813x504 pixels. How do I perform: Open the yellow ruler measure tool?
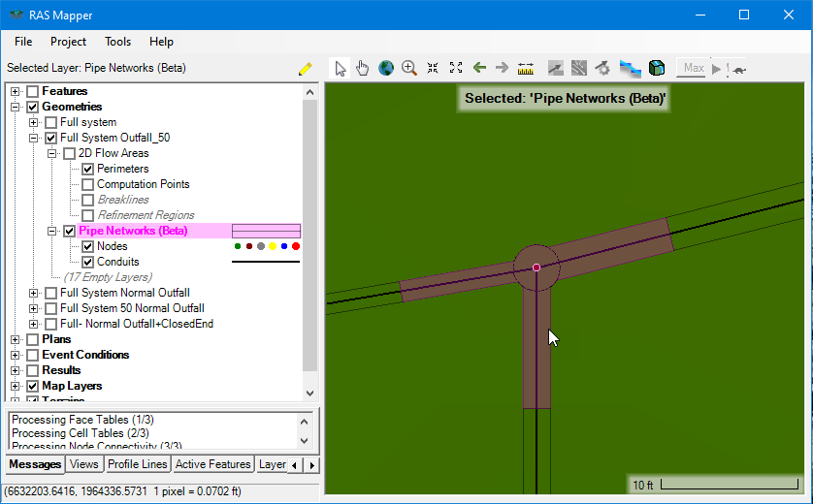[526, 68]
